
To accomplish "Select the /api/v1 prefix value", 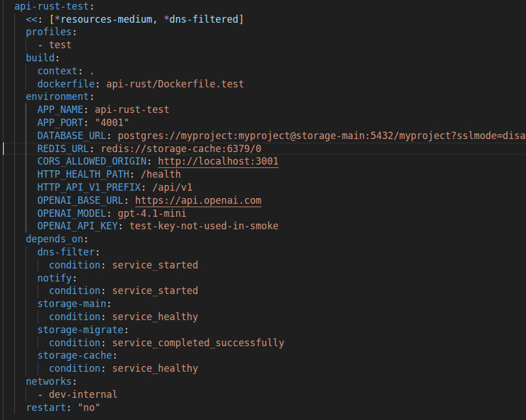I will pyautogui.click(x=173, y=187).
